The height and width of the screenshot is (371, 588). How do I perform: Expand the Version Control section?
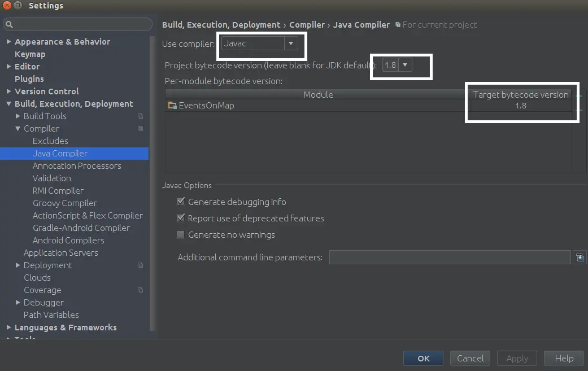[8, 91]
